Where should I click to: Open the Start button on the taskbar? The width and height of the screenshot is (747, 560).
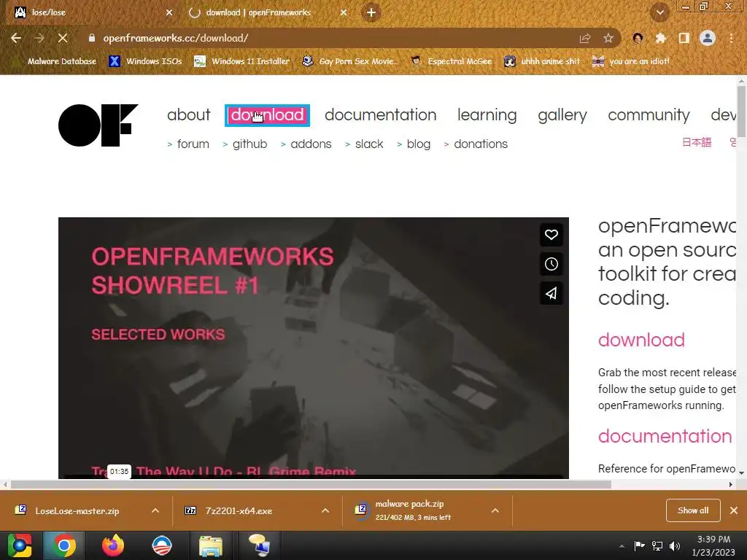coord(20,545)
